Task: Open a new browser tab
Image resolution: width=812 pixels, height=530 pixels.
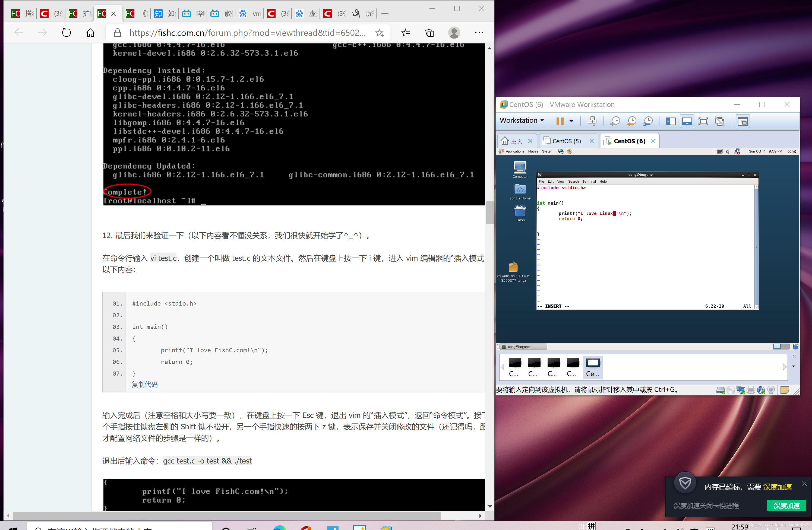Action: coord(385,14)
